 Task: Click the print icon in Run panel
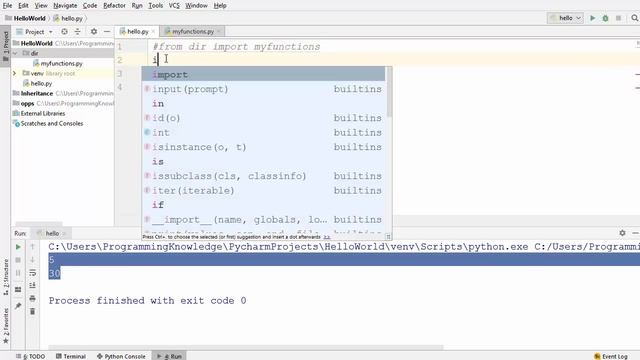tap(33, 298)
